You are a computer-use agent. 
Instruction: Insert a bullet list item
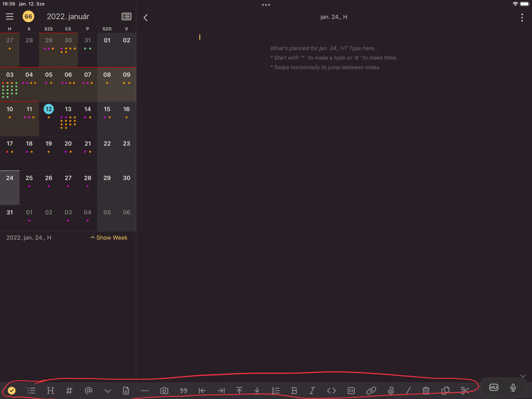31,390
